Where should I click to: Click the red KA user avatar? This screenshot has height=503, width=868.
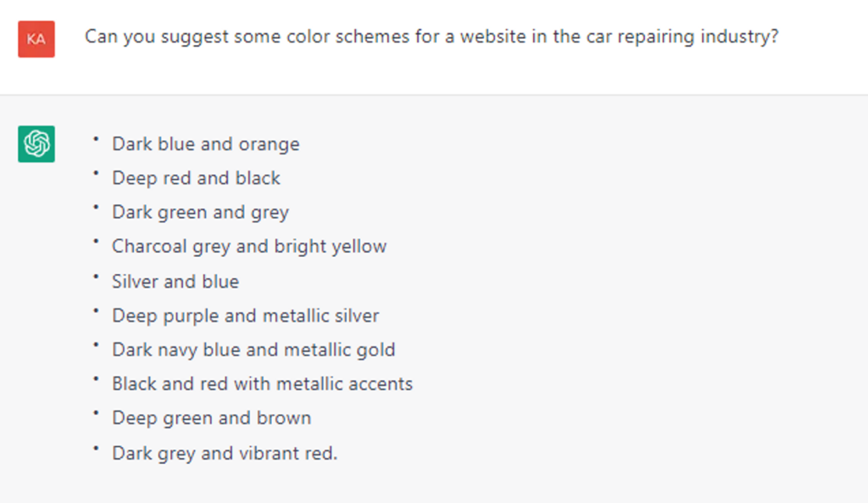tap(36, 39)
